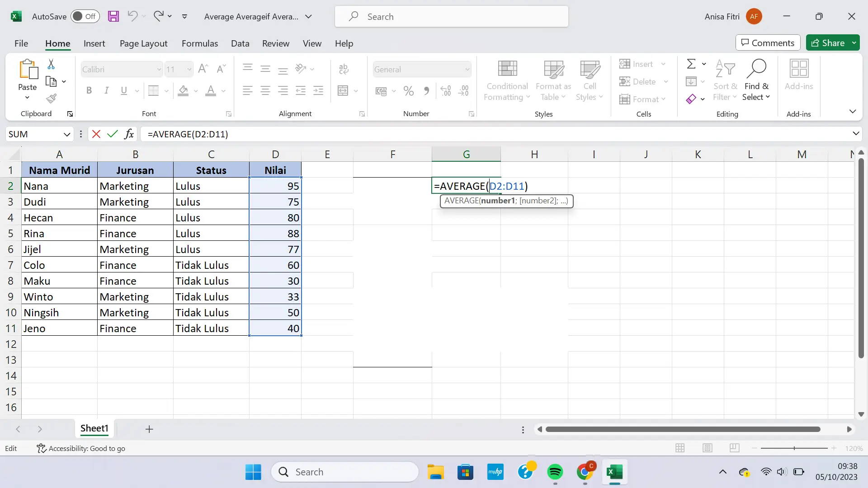
Task: Open the Name Box dropdown showing SUM
Action: (66, 134)
